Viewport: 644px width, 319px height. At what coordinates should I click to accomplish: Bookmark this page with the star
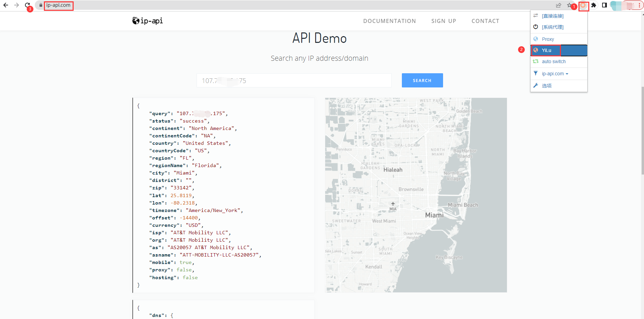[x=569, y=5]
